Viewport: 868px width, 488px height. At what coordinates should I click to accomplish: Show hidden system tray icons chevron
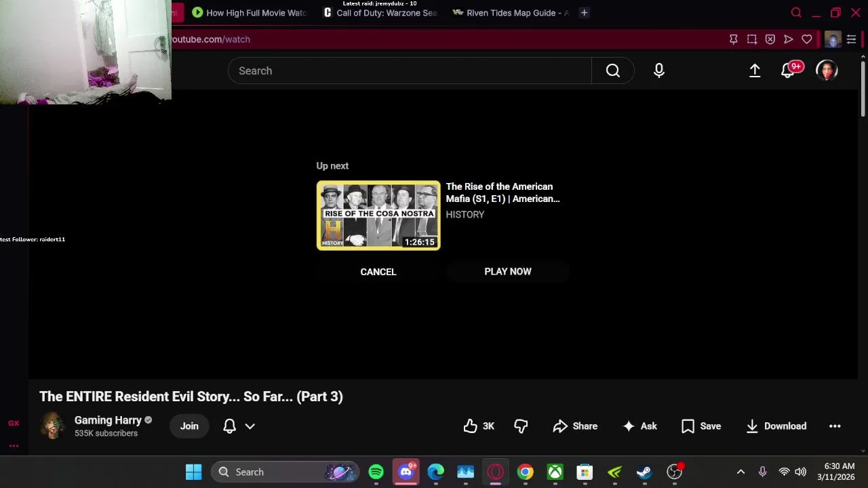[741, 472]
